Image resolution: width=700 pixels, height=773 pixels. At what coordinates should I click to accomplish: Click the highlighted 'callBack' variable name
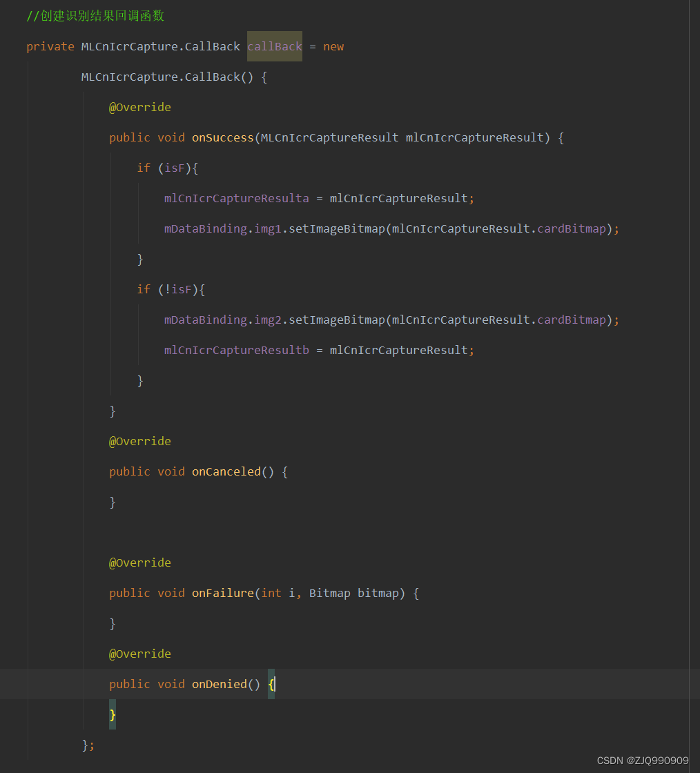point(275,46)
